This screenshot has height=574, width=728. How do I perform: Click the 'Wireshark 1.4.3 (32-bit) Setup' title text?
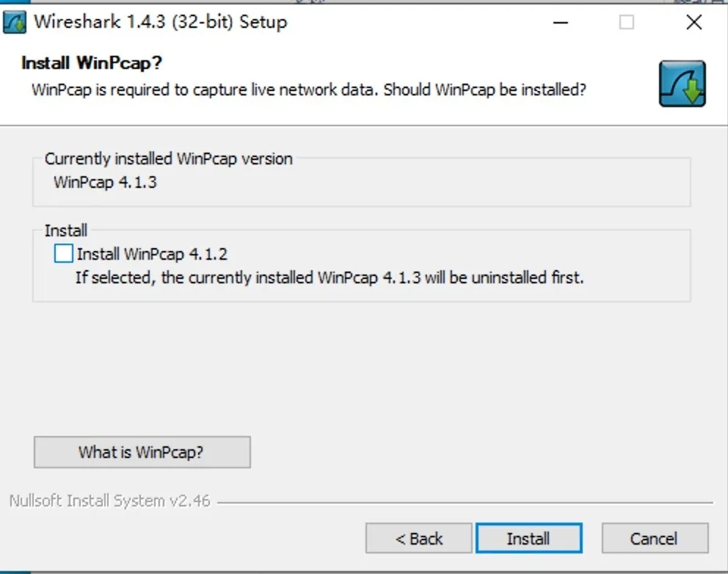[160, 22]
